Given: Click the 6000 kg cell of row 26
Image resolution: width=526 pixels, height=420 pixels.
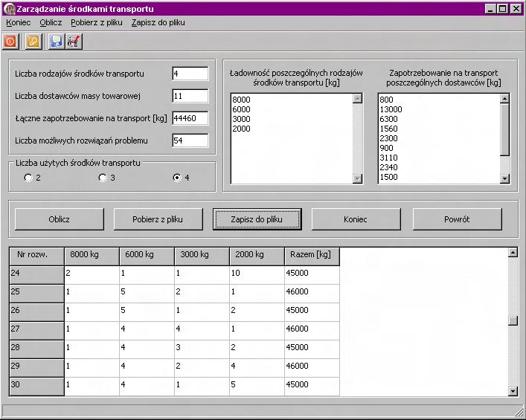Looking at the screenshot, I should [x=147, y=312].
